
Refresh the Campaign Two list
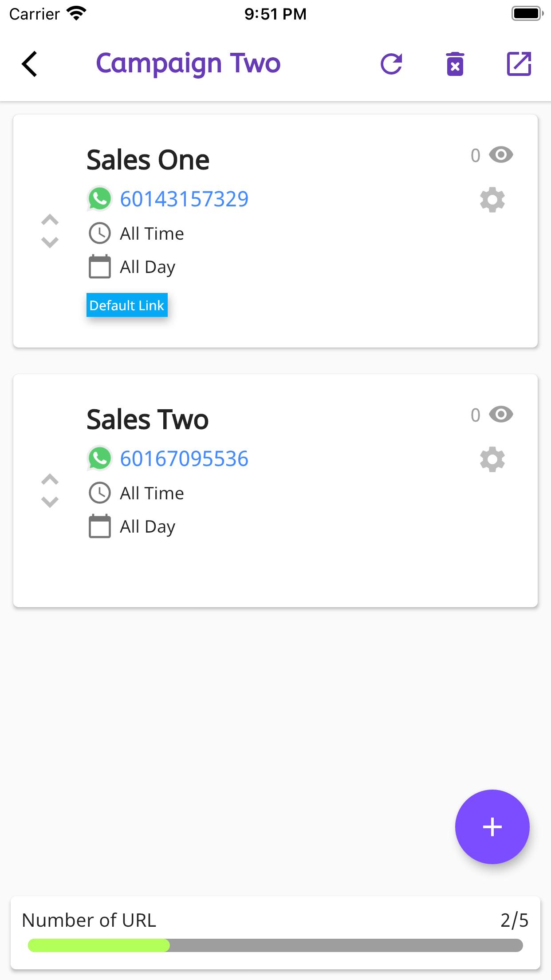pos(391,64)
